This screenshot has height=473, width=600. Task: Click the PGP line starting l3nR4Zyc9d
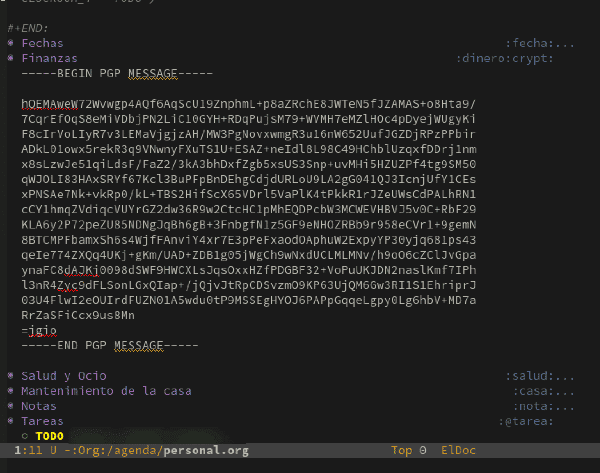pos(249,285)
